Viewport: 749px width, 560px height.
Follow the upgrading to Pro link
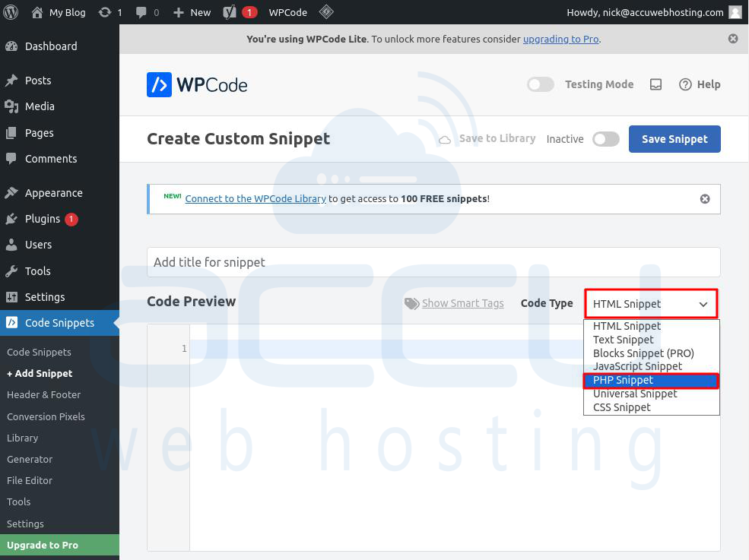[560, 38]
